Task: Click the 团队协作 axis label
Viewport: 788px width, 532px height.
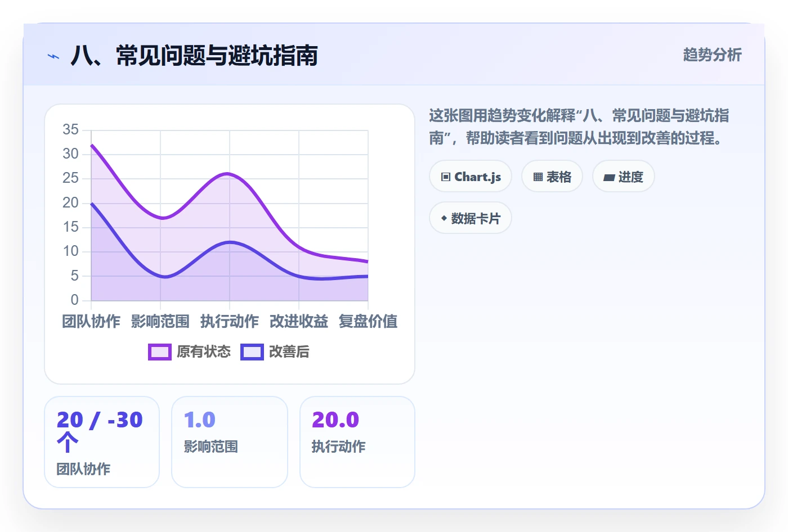Action: pyautogui.click(x=91, y=322)
